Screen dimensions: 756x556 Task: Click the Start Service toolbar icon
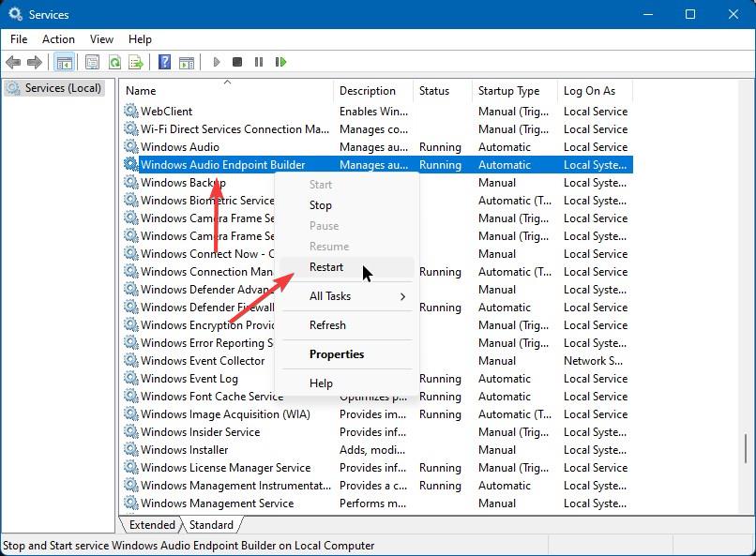click(216, 62)
